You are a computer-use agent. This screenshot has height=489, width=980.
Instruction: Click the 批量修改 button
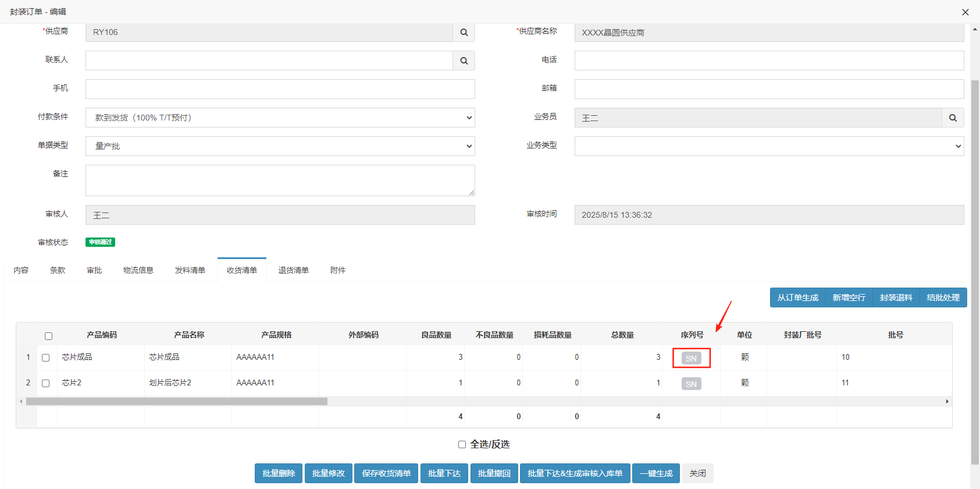pos(329,473)
